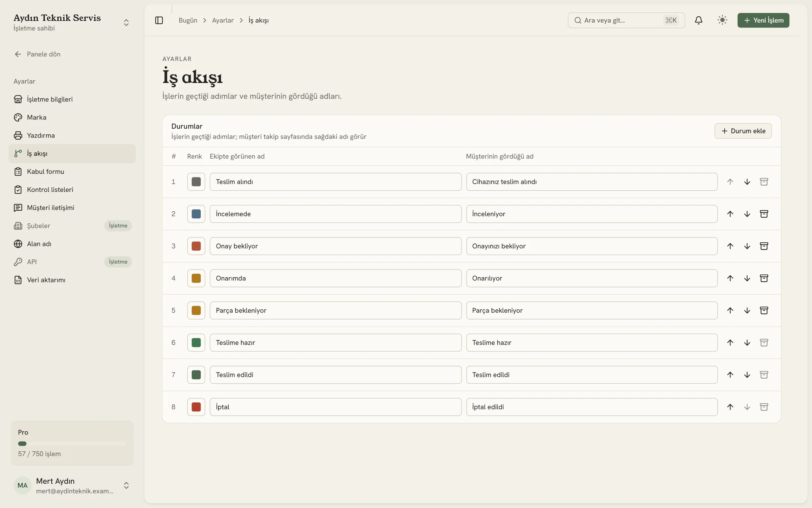Toggle the sidebar panel icon

[x=159, y=20]
